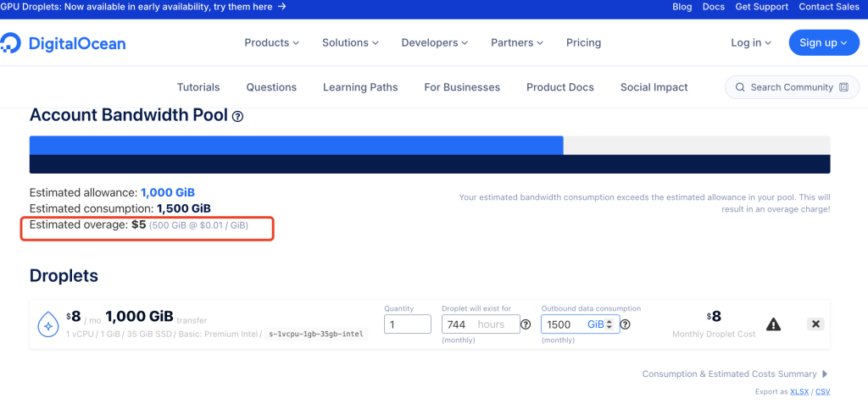The height and width of the screenshot is (415, 868).
Task: Click the DigitalOcean logo
Action: point(63,43)
